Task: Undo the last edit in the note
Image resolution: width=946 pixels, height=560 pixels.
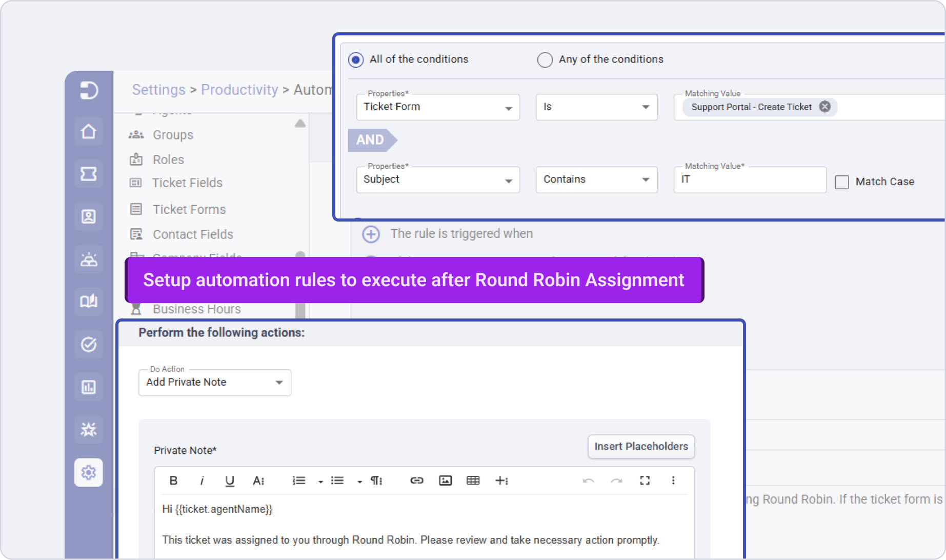Action: [589, 481]
